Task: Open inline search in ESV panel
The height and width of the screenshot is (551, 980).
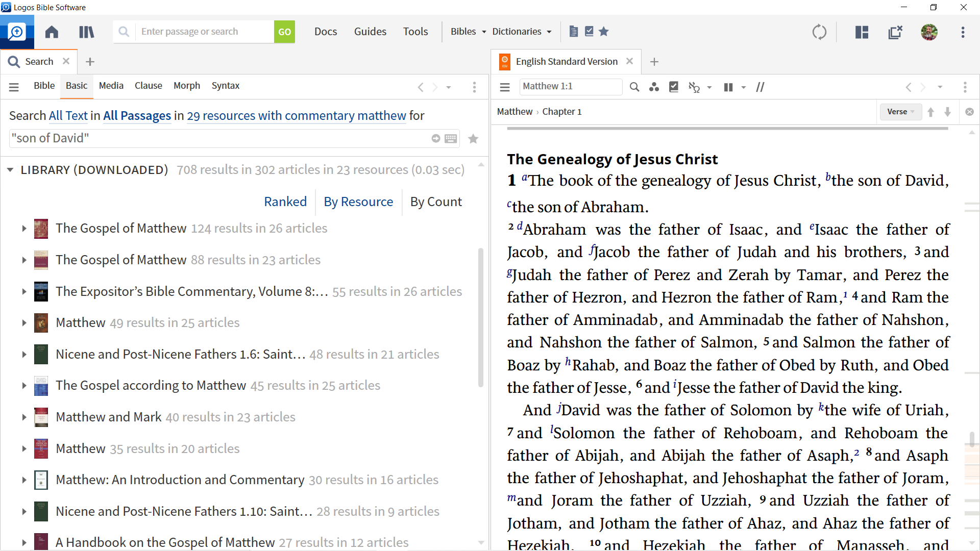Action: [x=634, y=87]
